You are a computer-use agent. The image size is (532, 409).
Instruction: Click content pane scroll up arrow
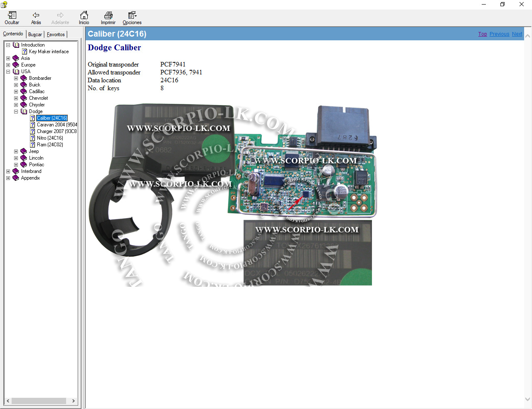click(527, 36)
